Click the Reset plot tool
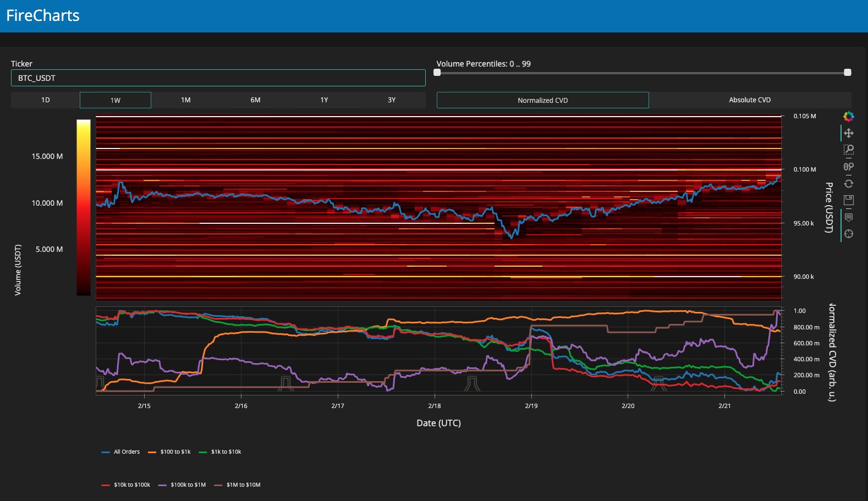 (849, 184)
